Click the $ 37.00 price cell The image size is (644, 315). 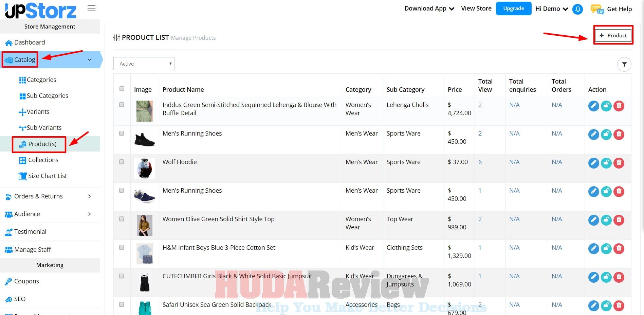coord(458,162)
